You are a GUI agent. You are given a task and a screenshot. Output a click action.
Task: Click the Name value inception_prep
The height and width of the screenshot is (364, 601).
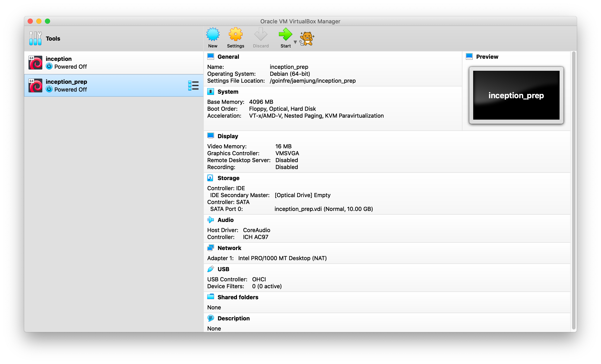(x=289, y=67)
